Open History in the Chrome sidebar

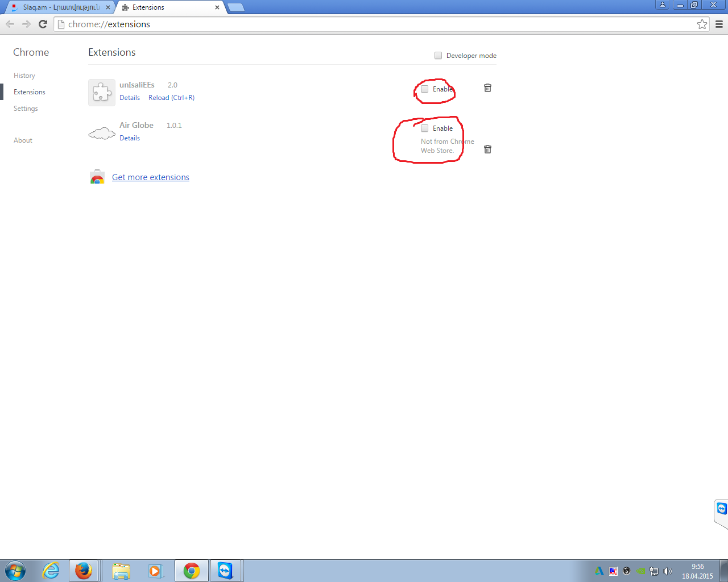click(x=24, y=76)
